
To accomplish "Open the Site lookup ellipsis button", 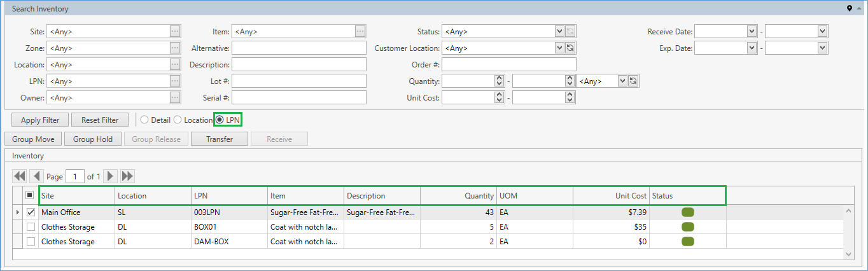I will point(175,31).
